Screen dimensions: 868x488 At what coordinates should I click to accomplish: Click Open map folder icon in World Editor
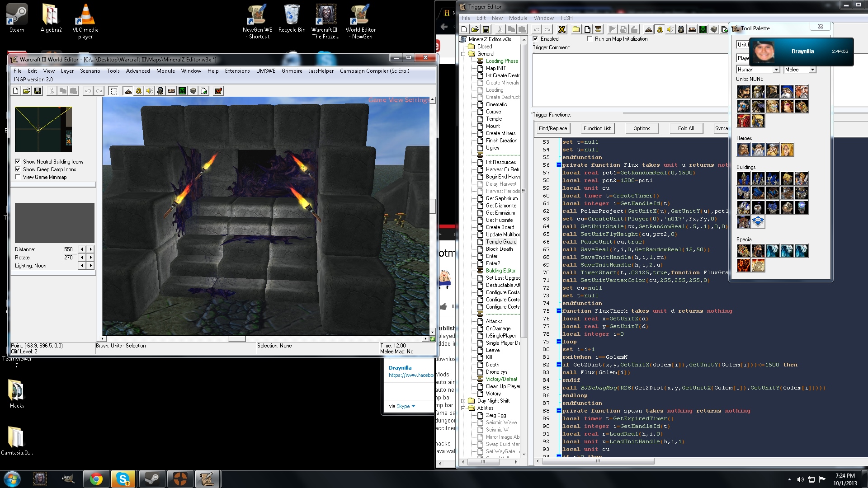(27, 91)
